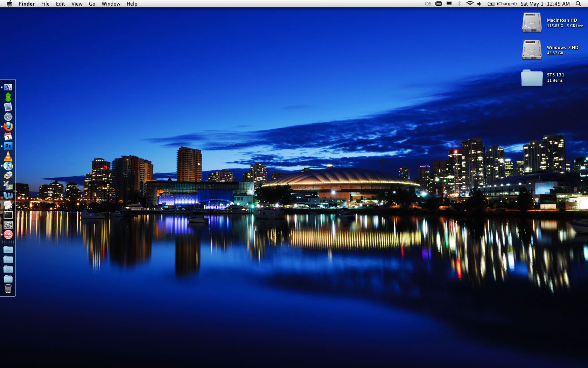The height and width of the screenshot is (368, 588).
Task: Open the File menu
Action: coord(45,4)
